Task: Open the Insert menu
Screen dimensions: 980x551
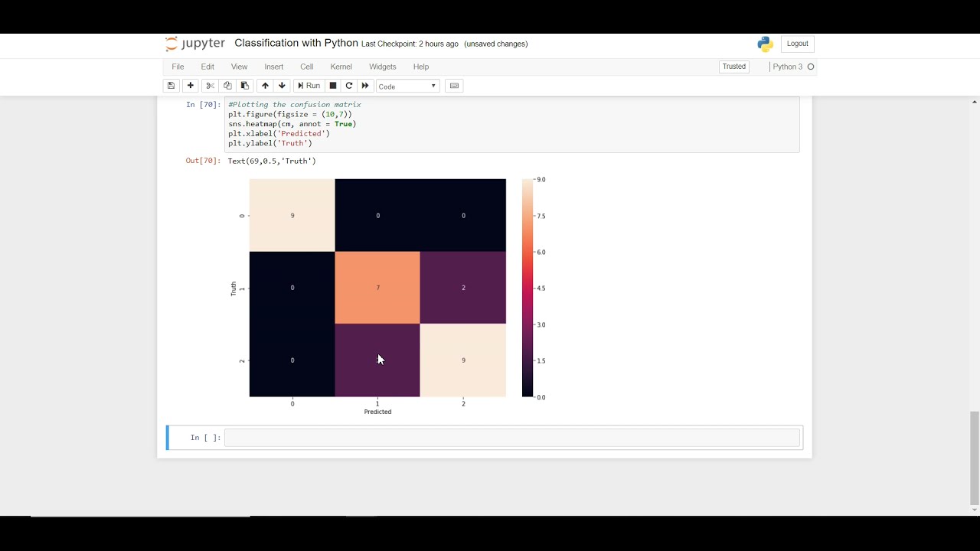Action: point(273,67)
